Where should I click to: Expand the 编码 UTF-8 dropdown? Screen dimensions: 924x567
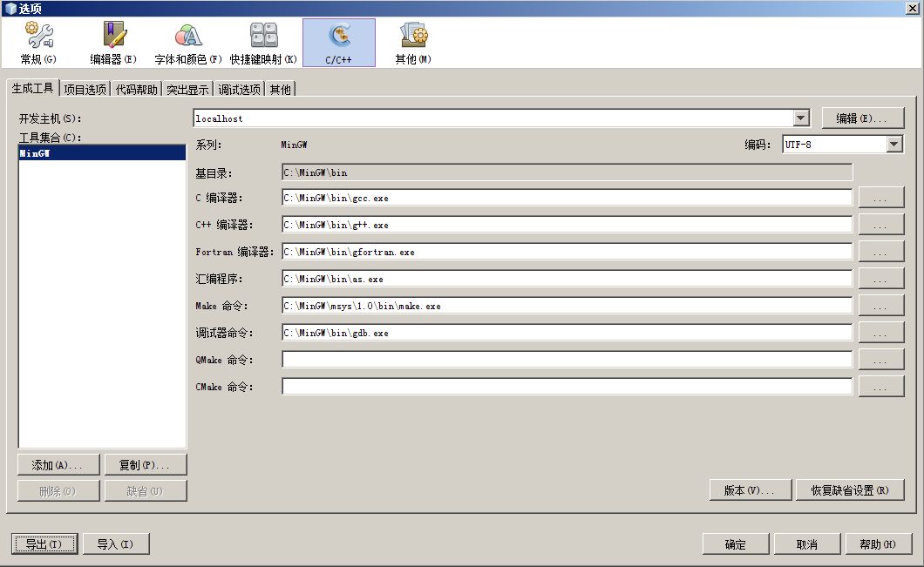coord(894,145)
